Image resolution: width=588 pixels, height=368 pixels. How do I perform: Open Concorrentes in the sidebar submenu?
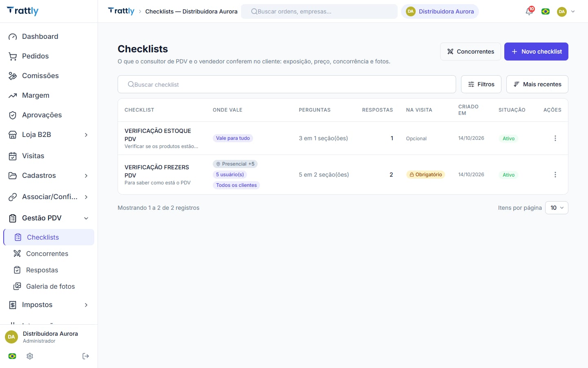(47, 254)
